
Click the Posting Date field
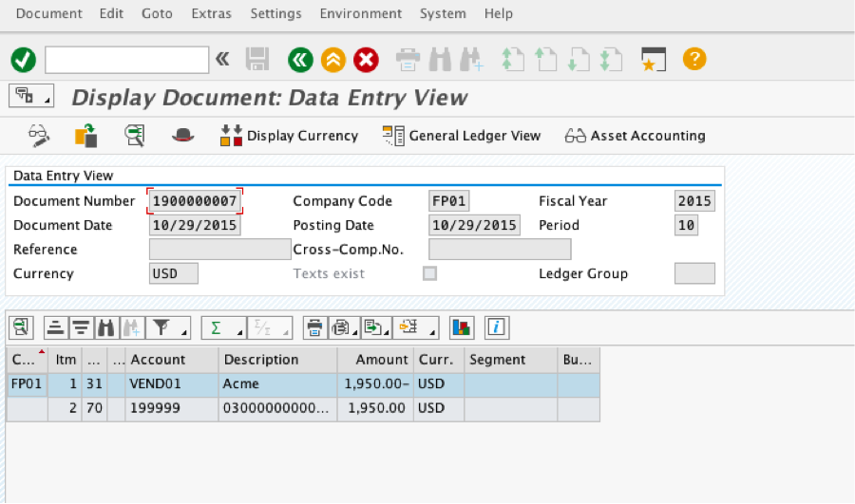[474, 225]
